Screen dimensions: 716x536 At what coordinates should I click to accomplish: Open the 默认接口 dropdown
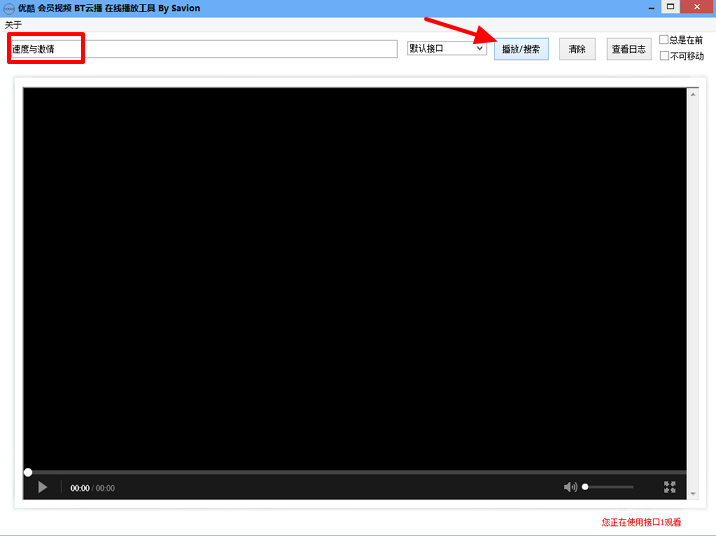point(447,48)
